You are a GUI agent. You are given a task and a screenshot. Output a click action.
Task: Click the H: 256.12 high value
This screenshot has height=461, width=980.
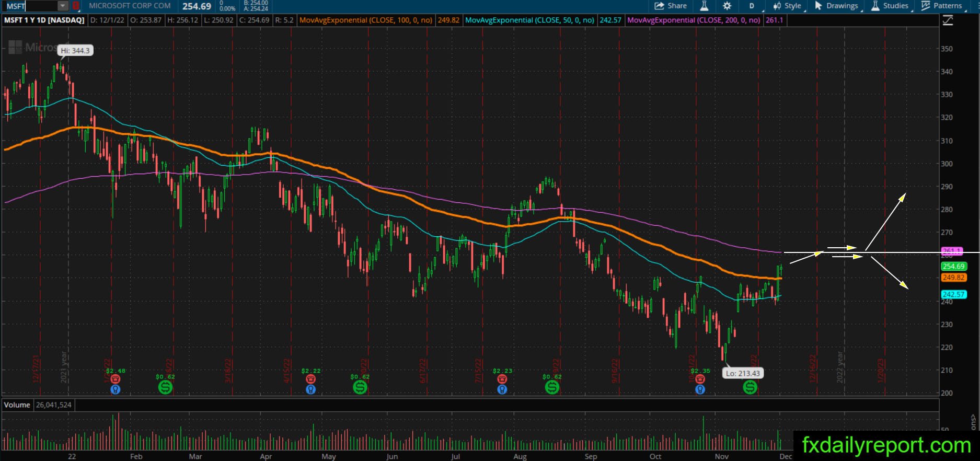[182, 20]
